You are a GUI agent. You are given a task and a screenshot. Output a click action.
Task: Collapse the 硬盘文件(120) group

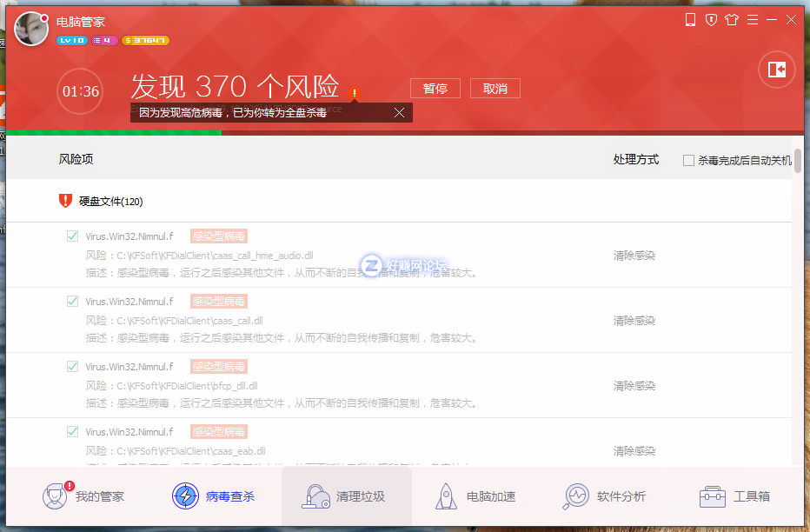[x=110, y=202]
